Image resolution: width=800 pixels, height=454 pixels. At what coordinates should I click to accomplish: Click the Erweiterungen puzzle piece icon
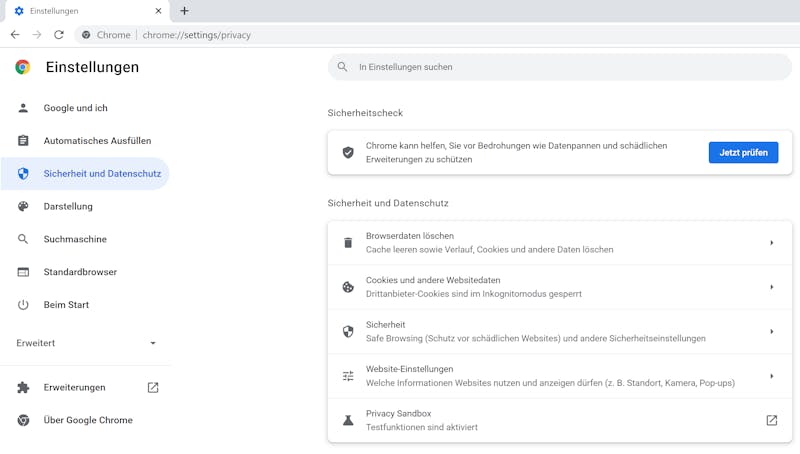(x=23, y=387)
